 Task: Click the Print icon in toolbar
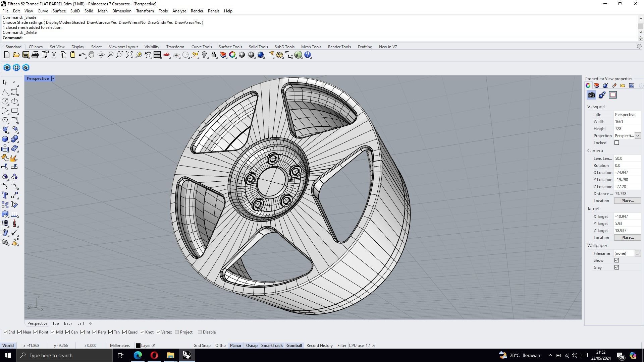35,55
